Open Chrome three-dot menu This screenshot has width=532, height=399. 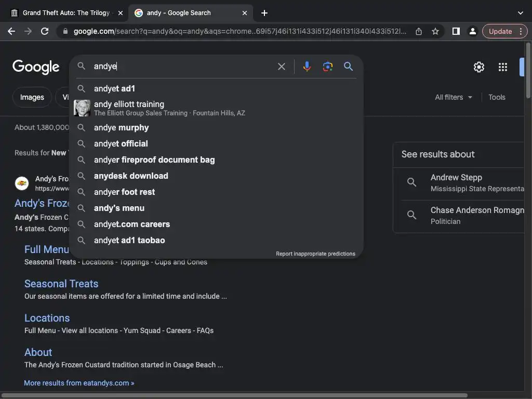pyautogui.click(x=521, y=31)
